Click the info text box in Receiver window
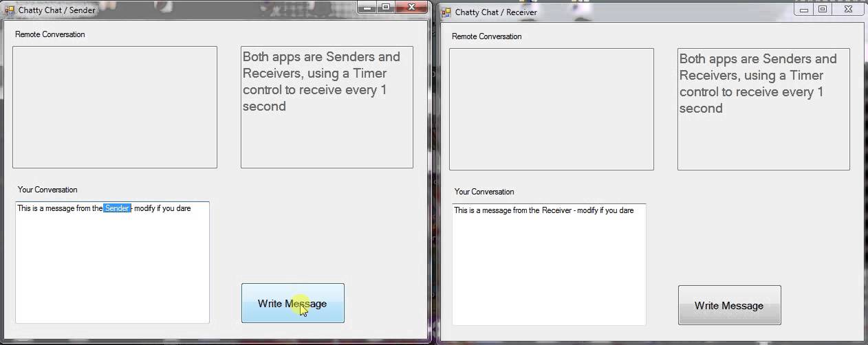The image size is (868, 345). click(763, 109)
